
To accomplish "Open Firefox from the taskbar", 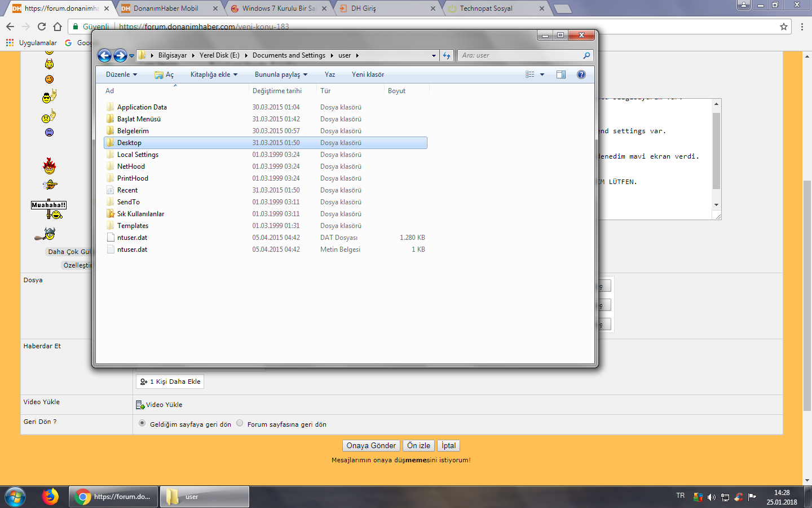I will pyautogui.click(x=50, y=497).
